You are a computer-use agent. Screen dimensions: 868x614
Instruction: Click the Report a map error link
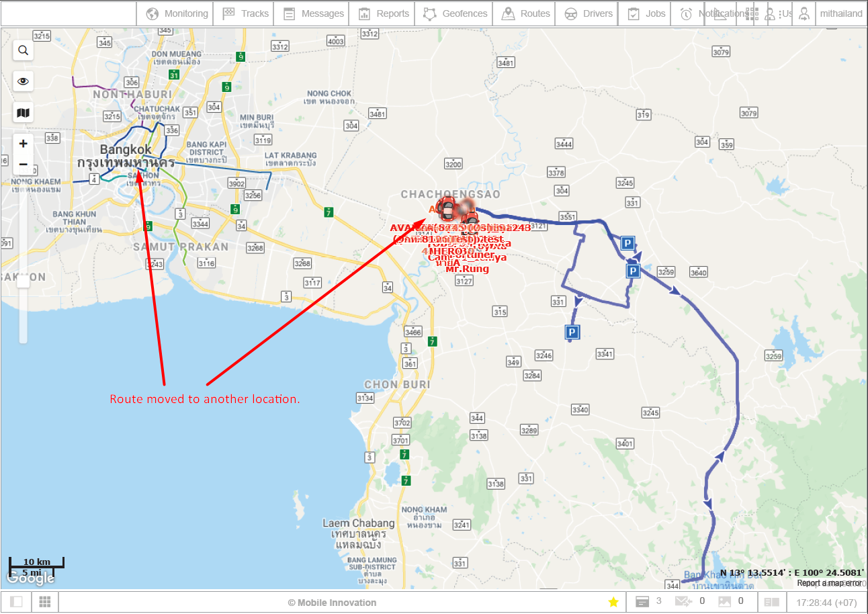pyautogui.click(x=828, y=583)
